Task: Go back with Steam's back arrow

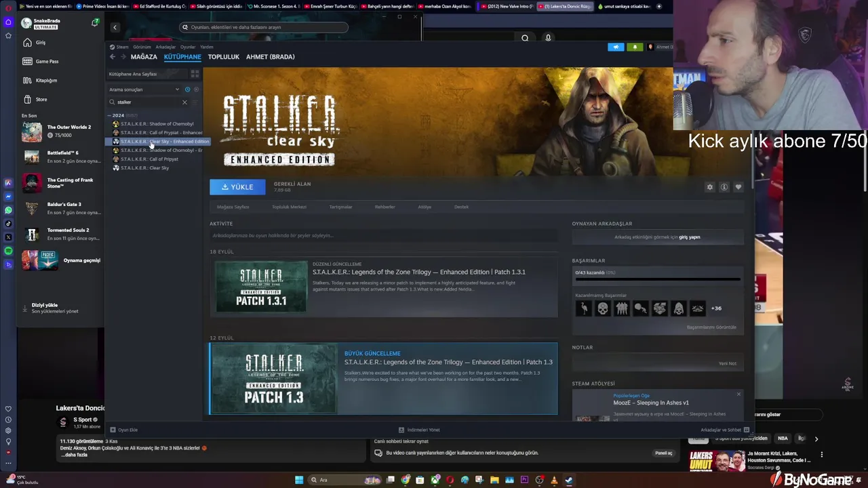Action: click(113, 57)
